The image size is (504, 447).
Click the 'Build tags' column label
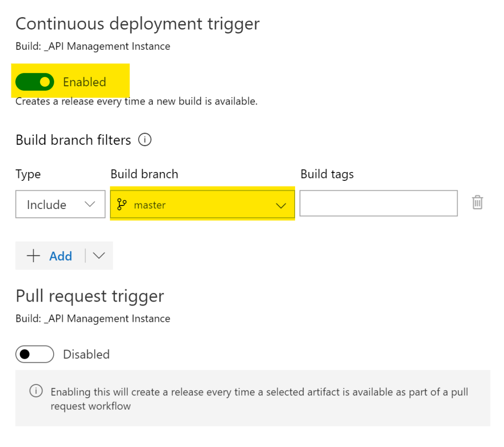[327, 174]
